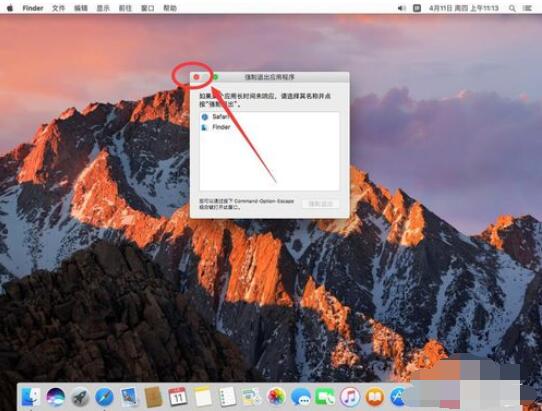This screenshot has width=542, height=411.
Task: Open input source icon in menu bar
Action: 417,8
